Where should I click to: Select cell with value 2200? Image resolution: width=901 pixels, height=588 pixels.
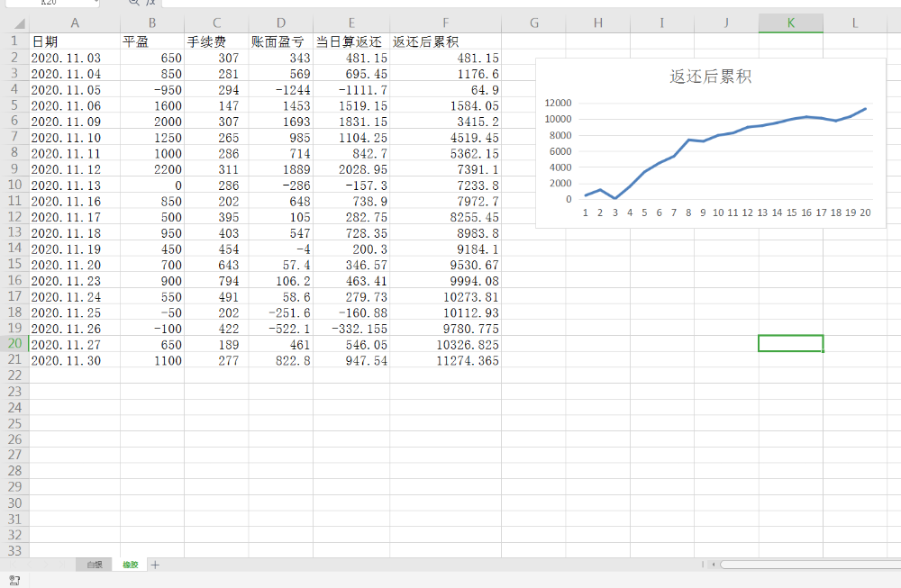(152, 169)
